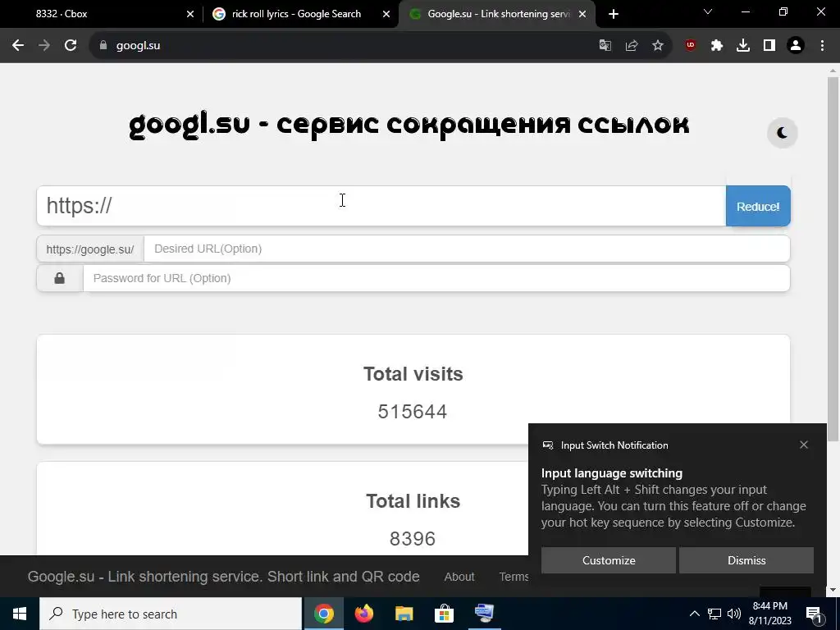The width and height of the screenshot is (840, 630).
Task: Share this page via address bar icon
Action: click(632, 46)
